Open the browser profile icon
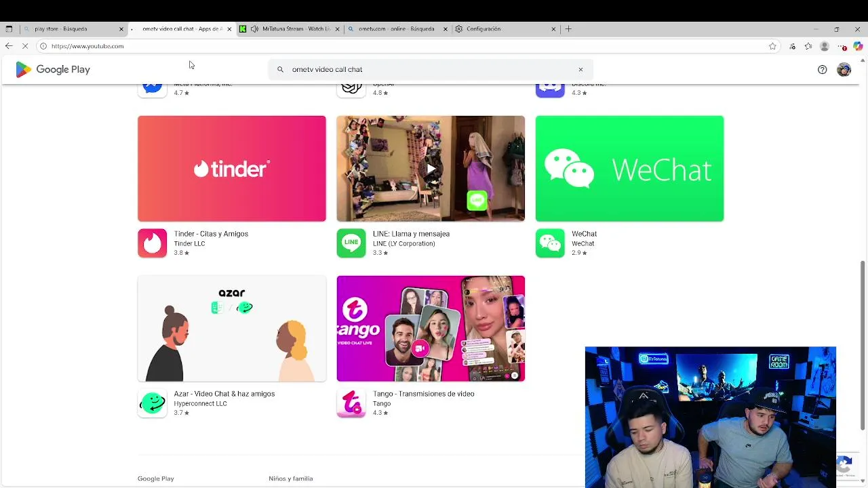 click(x=825, y=46)
